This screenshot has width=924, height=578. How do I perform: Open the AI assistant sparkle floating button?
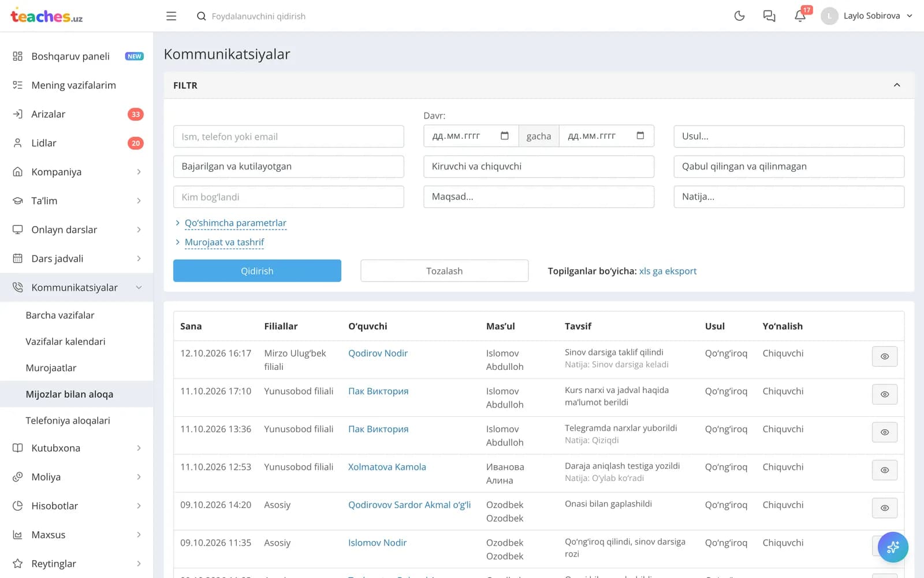point(893,547)
